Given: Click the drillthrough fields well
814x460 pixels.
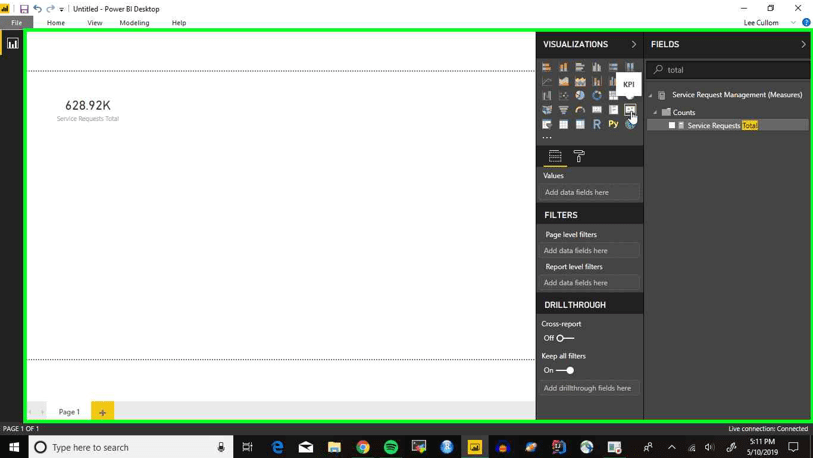Looking at the screenshot, I should click(x=589, y=388).
